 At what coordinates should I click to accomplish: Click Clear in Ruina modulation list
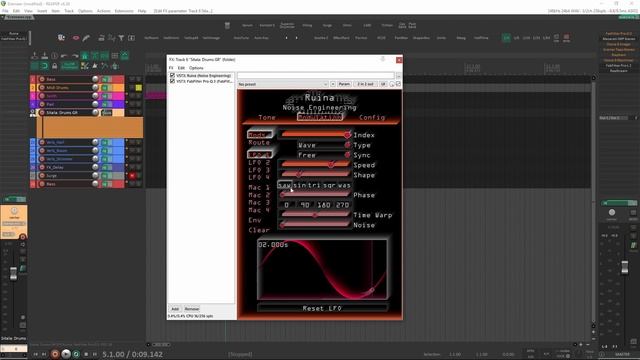point(259,230)
